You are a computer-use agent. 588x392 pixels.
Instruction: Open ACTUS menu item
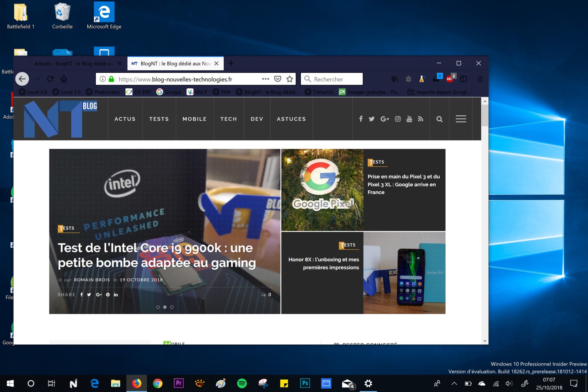click(x=125, y=119)
